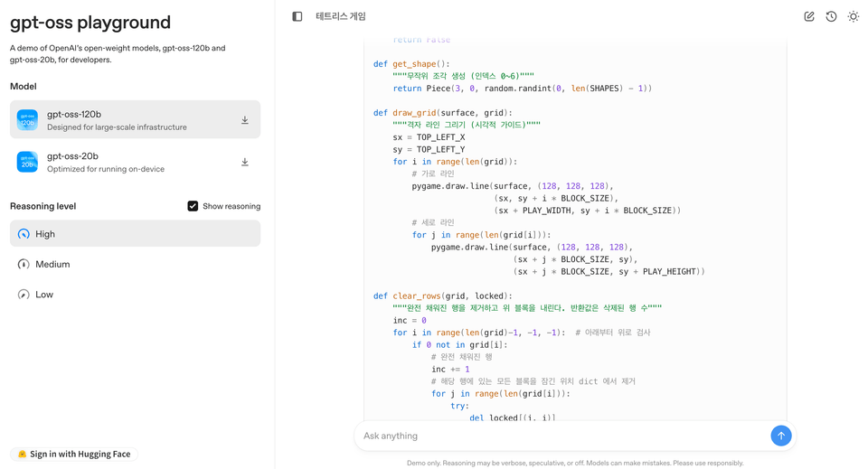Viewport: 868px width, 469px height.
Task: Click the 'Model' section label
Action: [x=24, y=86]
